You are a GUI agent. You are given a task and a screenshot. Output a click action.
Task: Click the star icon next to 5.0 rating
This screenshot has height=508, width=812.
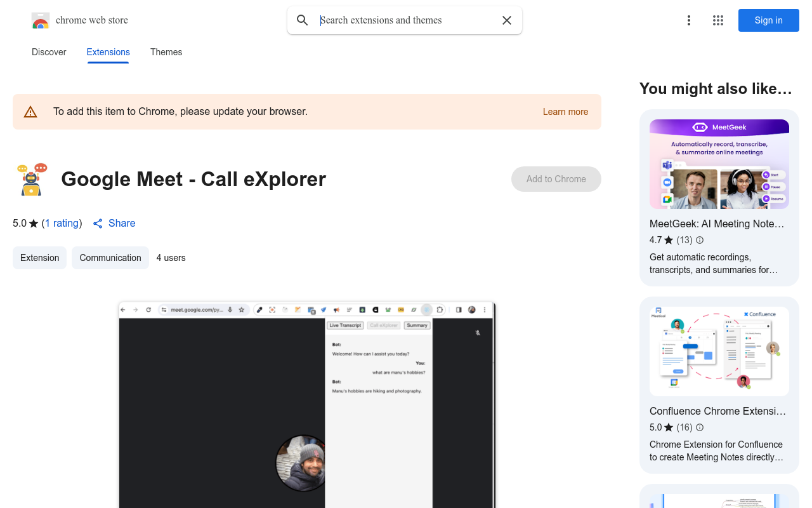34,224
